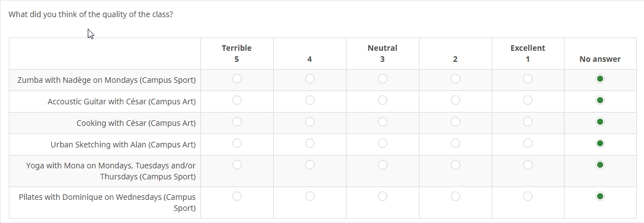Click the Yoga with Mona row label
Screen dimensions: 644x223
(x=110, y=171)
